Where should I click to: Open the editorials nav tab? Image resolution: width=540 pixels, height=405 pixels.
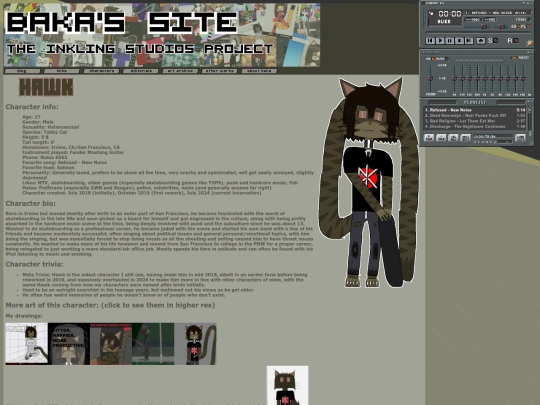tap(141, 71)
